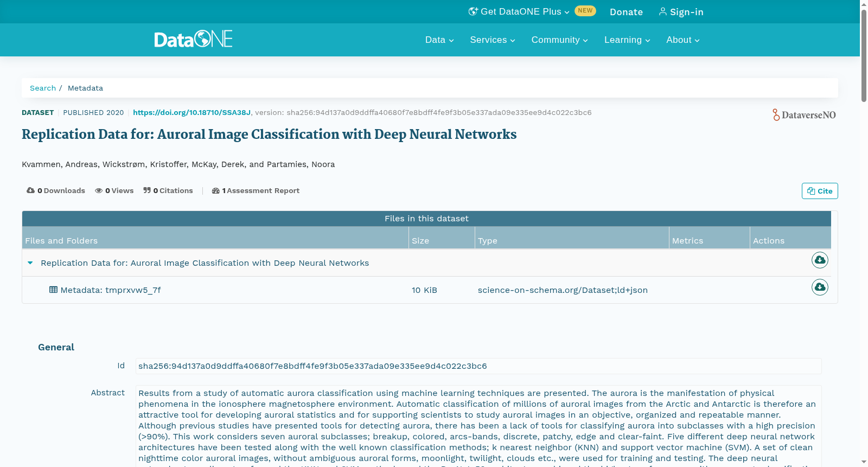Click the 0 Citations count text
The height and width of the screenshot is (467, 868).
coord(173,190)
